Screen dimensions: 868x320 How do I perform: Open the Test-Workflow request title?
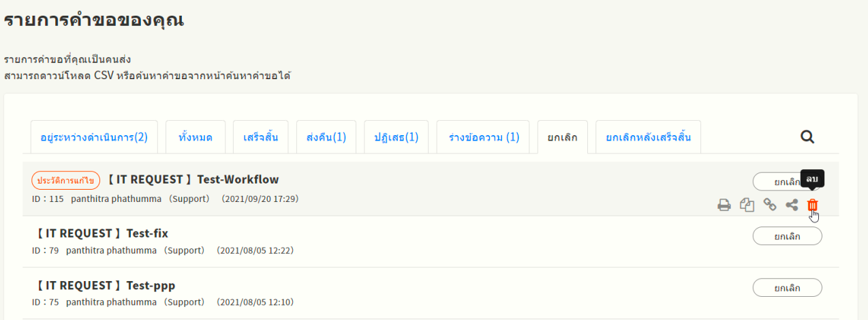[x=192, y=179]
